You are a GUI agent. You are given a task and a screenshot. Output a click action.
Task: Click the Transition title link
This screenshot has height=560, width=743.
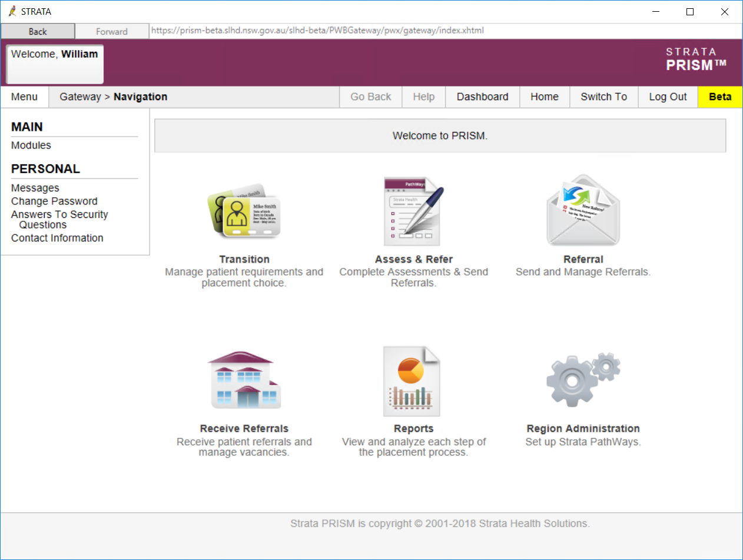tap(244, 259)
